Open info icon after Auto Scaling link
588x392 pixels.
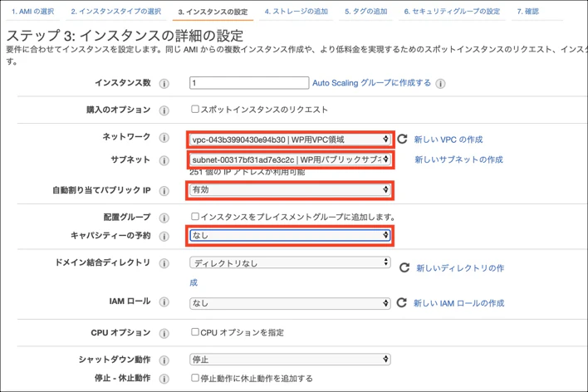[441, 84]
